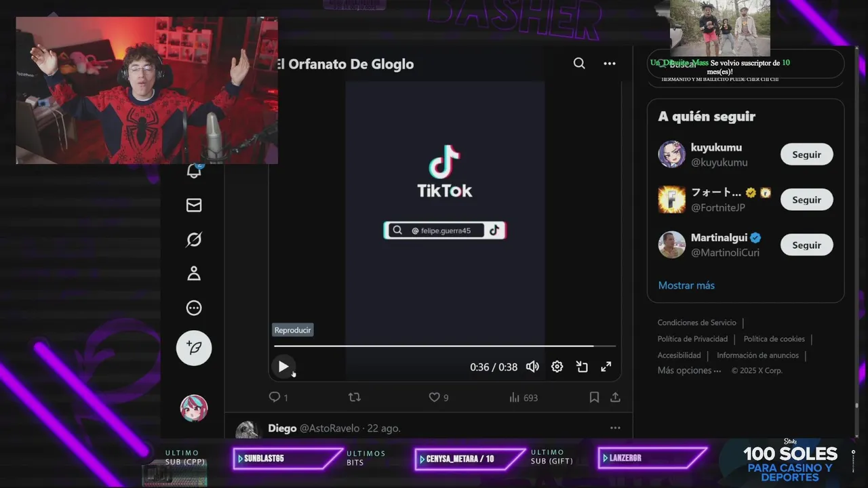Screen dimensions: 868x488
Task: Open the More circle menu in sidebar
Action: click(194, 308)
